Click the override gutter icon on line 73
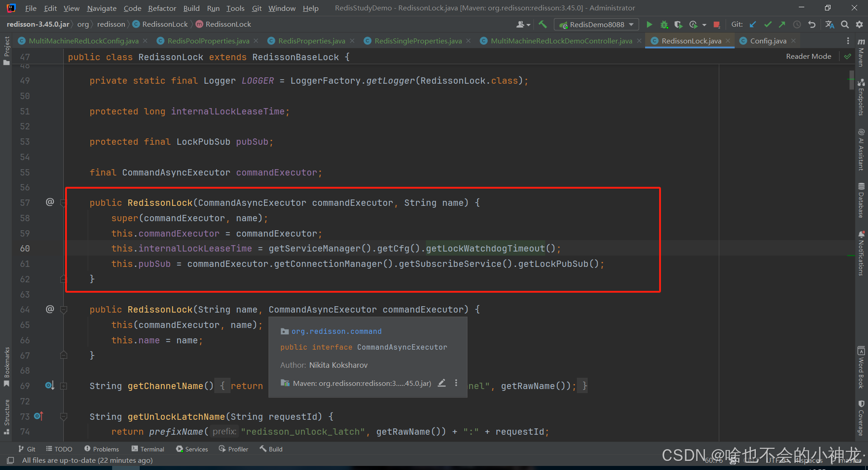Image resolution: width=868 pixels, height=470 pixels. pyautogui.click(x=38, y=416)
